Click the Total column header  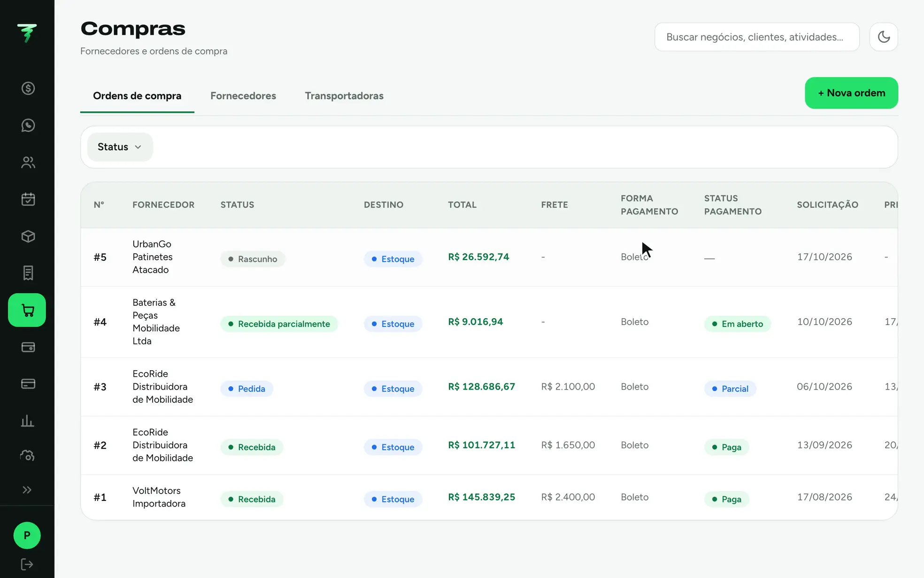[x=462, y=205]
